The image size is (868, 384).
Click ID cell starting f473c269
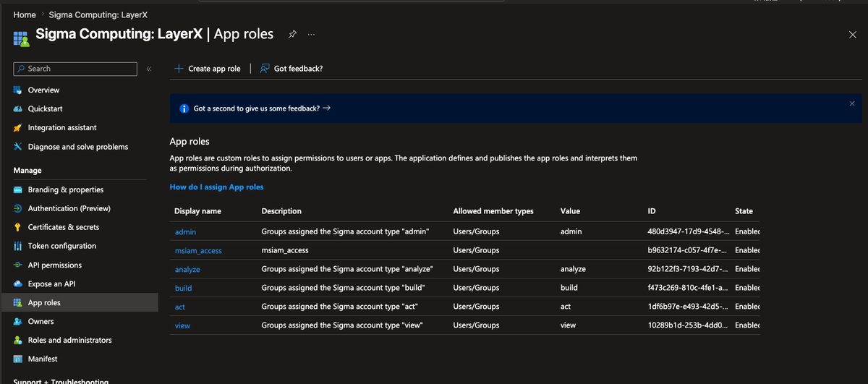pyautogui.click(x=689, y=289)
